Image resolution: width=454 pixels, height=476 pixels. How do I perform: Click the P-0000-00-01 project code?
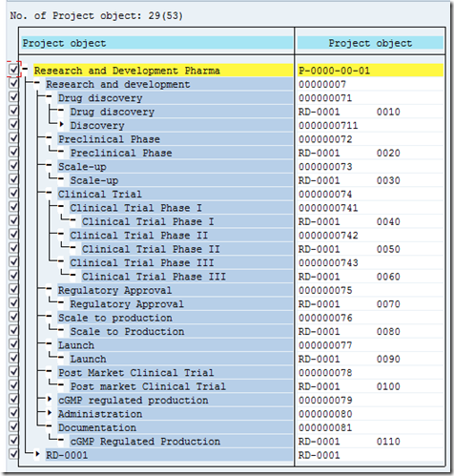(x=334, y=71)
